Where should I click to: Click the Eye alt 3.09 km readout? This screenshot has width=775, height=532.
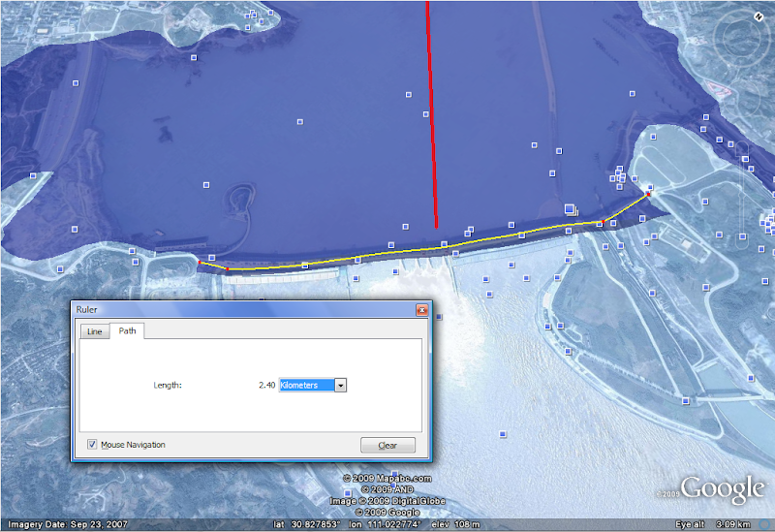point(713,524)
